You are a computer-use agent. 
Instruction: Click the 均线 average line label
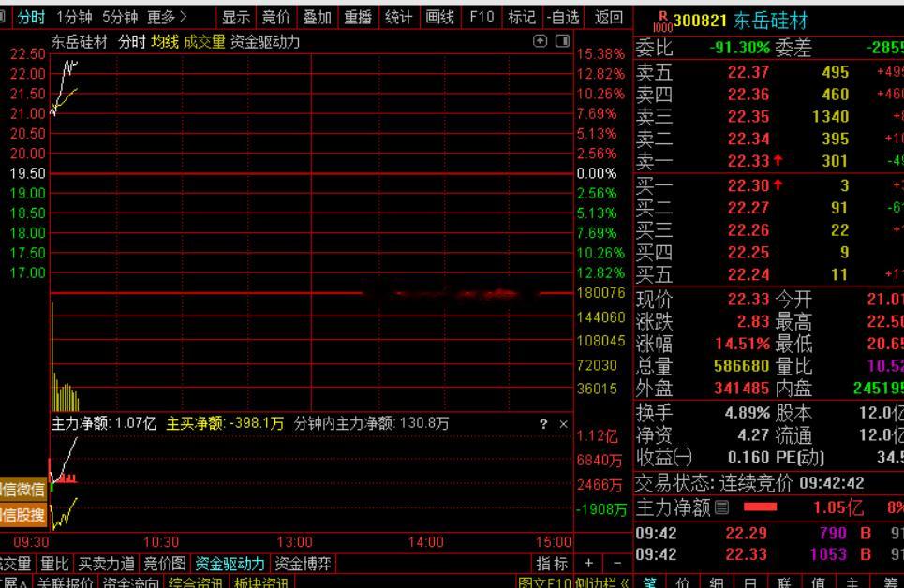coord(165,42)
